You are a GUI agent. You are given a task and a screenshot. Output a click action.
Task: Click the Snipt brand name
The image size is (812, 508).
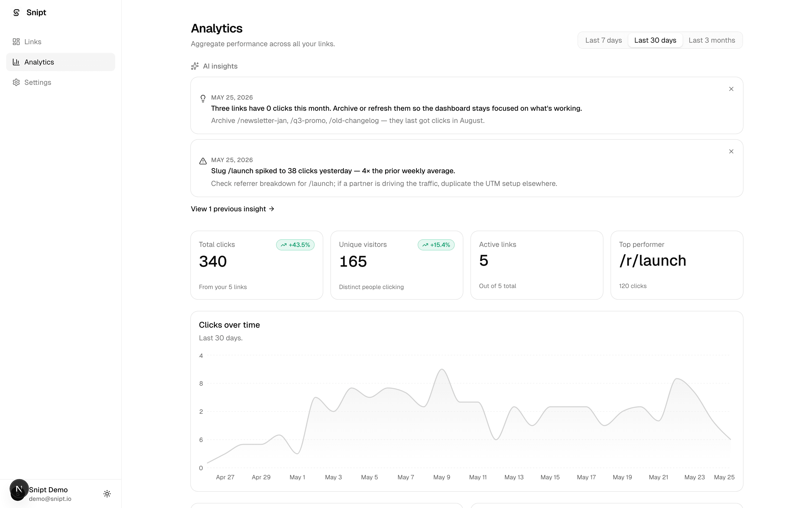[x=36, y=13]
